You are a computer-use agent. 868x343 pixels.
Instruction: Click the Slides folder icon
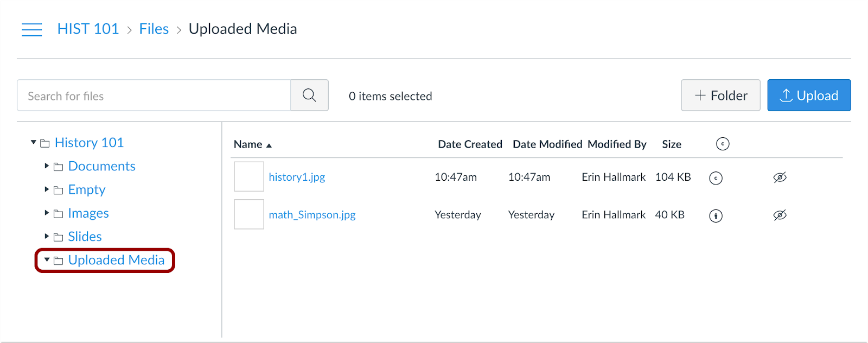click(x=59, y=237)
